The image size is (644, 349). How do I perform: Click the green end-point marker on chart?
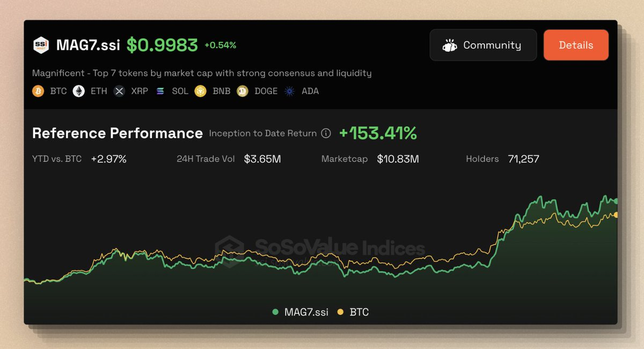pyautogui.click(x=616, y=201)
